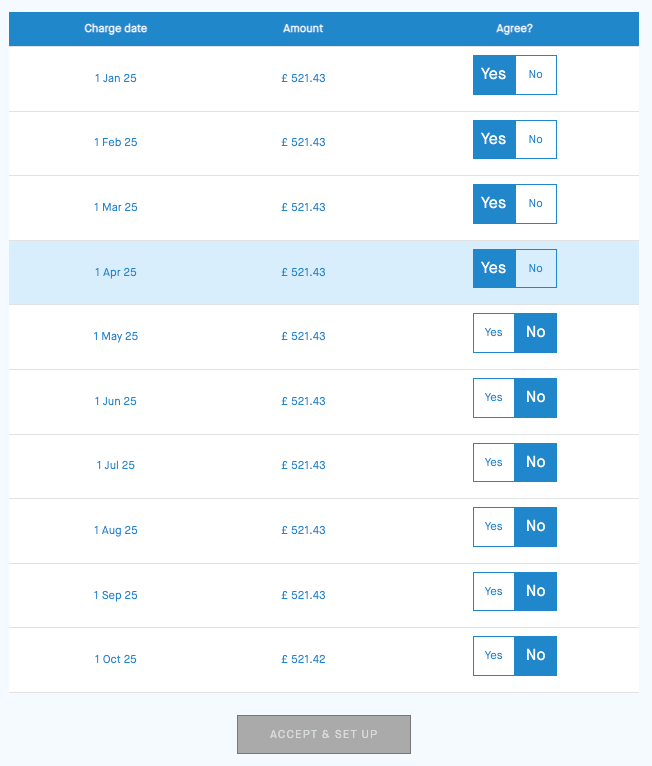This screenshot has width=652, height=766.
Task: Click Yes on the 1 Jan 25 row
Action: [494, 75]
